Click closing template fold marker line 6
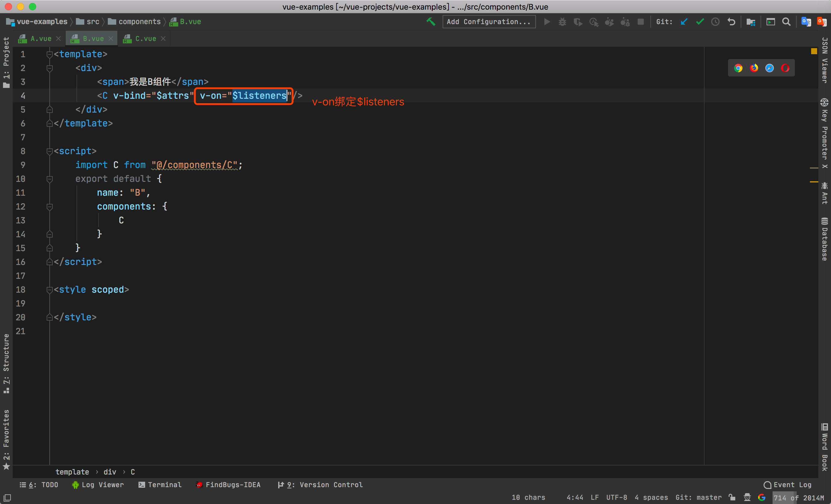 [50, 123]
